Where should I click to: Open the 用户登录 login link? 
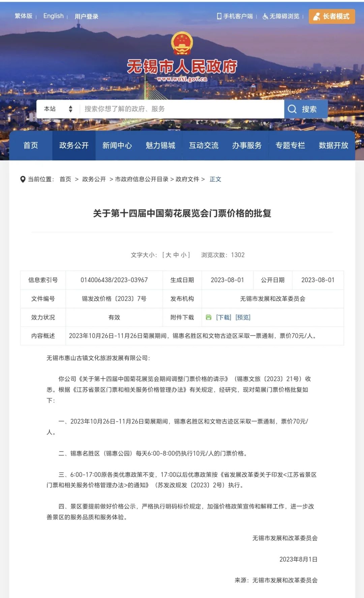click(x=86, y=16)
